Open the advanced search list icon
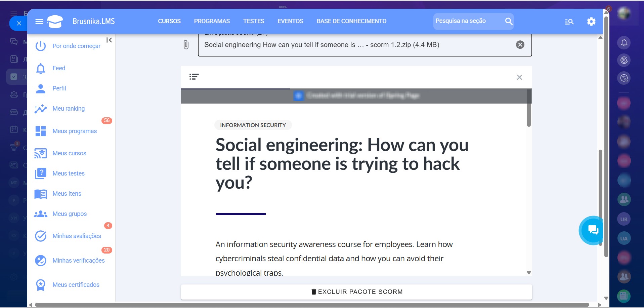Image resolution: width=644 pixels, height=308 pixels. tap(569, 22)
